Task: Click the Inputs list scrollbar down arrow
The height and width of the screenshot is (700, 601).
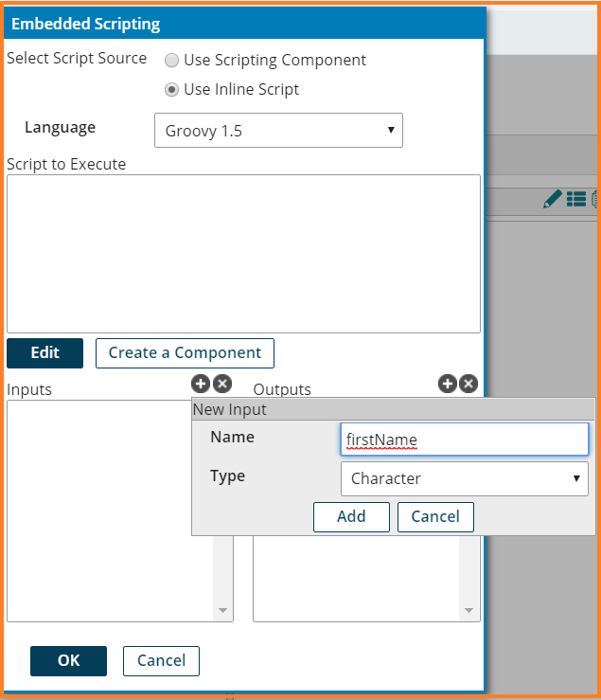Action: pos(223,611)
